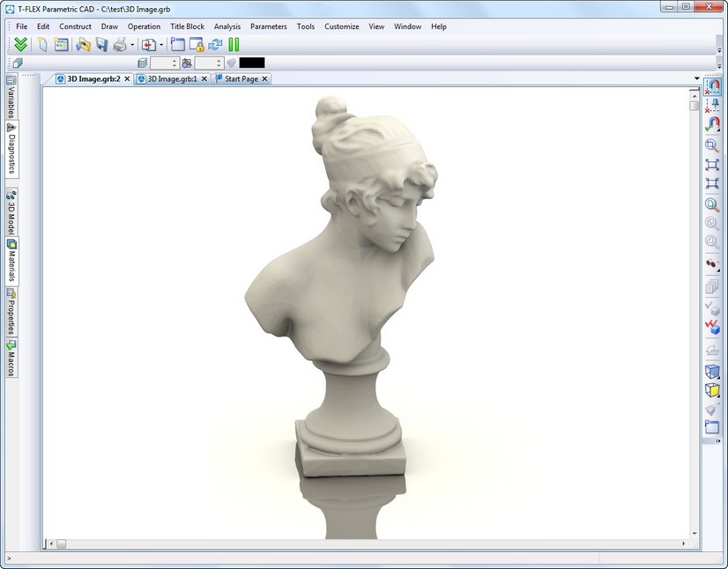Screen dimensions: 728x569
Task: Switch to the Start Page tab
Action: (x=241, y=78)
